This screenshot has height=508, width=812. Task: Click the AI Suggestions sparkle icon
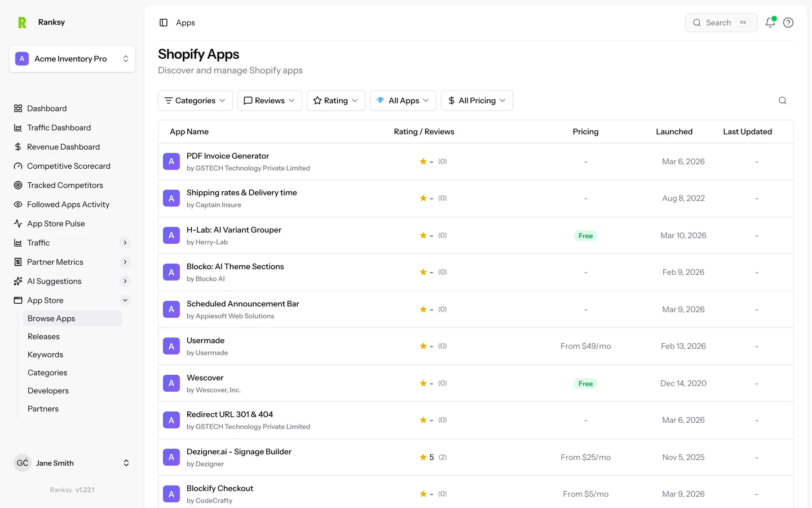click(x=18, y=281)
